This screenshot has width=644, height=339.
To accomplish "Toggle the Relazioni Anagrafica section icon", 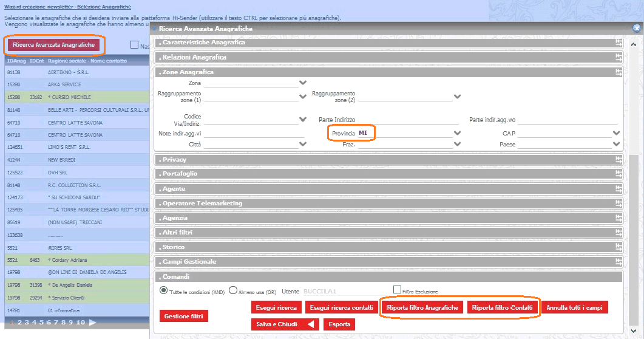I will (x=619, y=58).
